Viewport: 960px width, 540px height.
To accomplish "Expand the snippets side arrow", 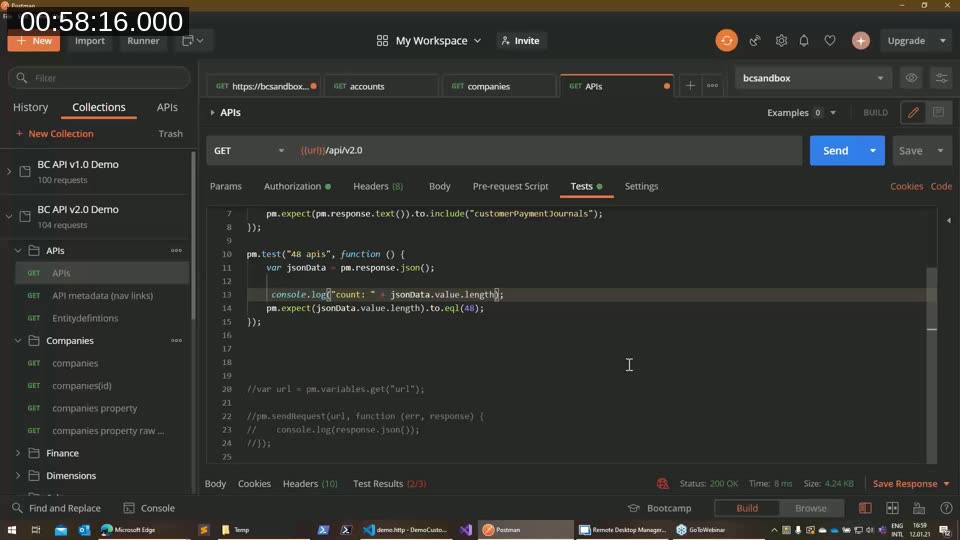I will [x=948, y=220].
